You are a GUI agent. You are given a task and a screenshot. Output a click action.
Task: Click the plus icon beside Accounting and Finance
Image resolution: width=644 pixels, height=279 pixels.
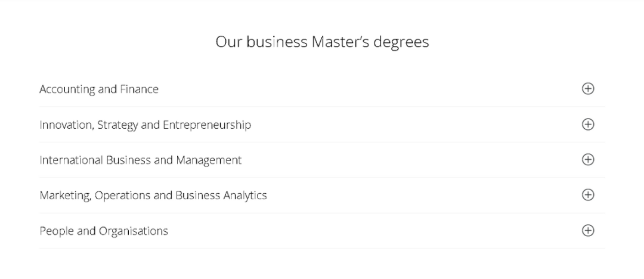pyautogui.click(x=588, y=88)
